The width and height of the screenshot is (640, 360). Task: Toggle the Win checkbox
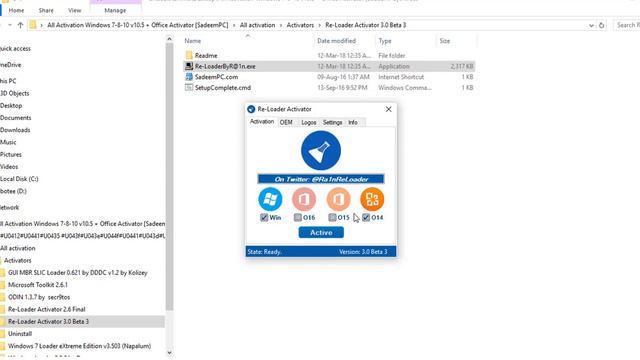pyautogui.click(x=264, y=218)
